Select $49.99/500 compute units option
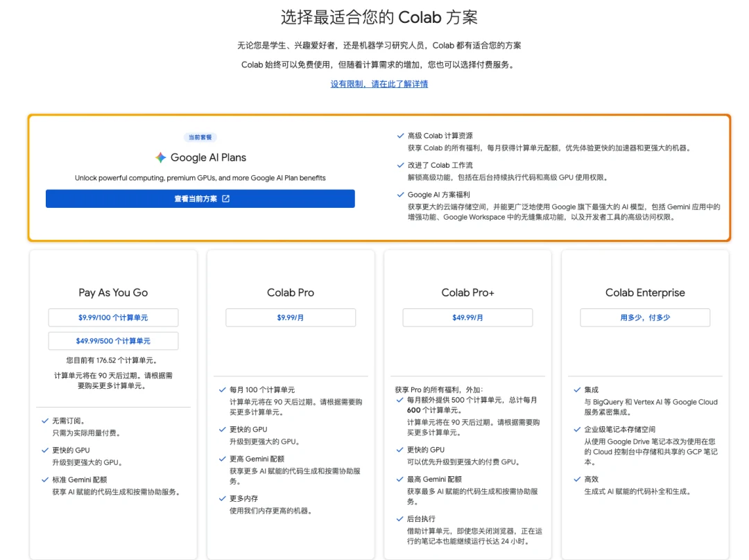 click(113, 341)
